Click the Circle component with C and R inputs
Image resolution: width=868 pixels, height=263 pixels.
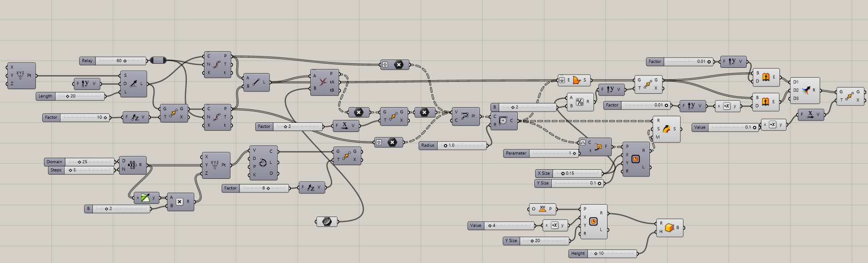(x=503, y=121)
